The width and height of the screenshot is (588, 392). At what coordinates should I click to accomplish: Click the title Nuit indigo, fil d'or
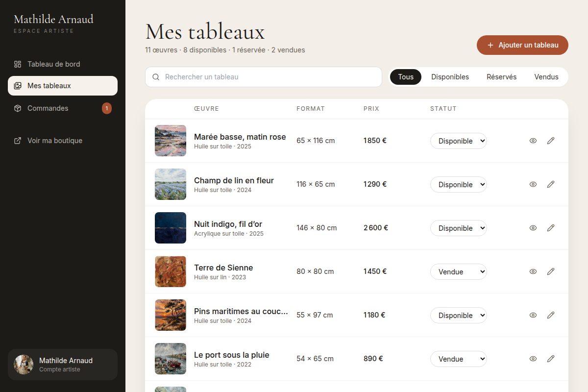[228, 224]
